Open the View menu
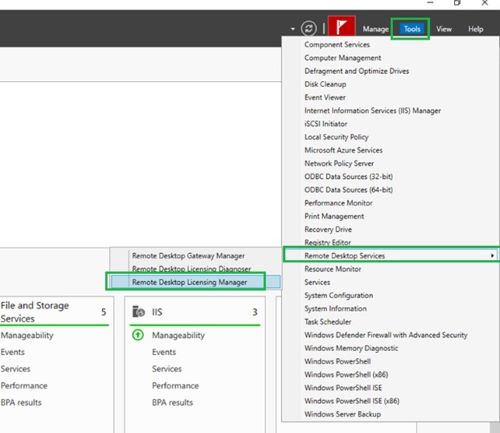Screen dimensions: 500x433 click(444, 29)
